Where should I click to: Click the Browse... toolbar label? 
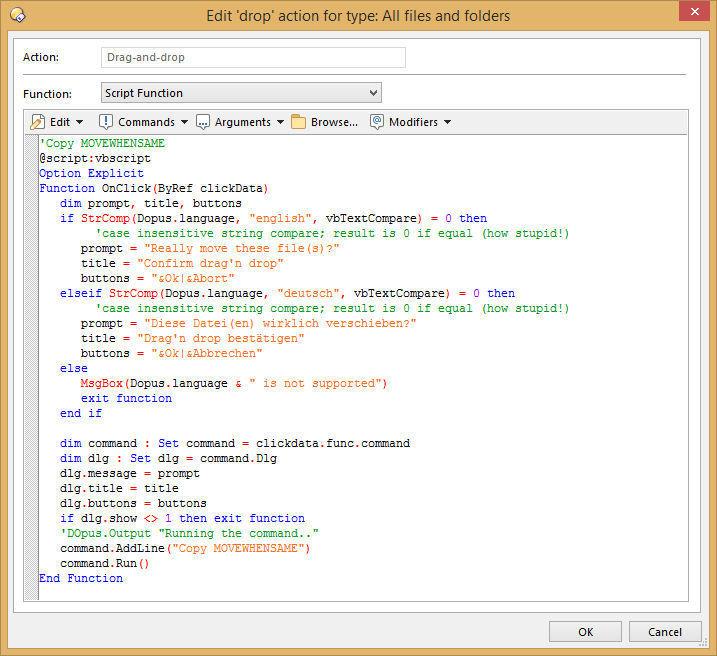coord(334,122)
